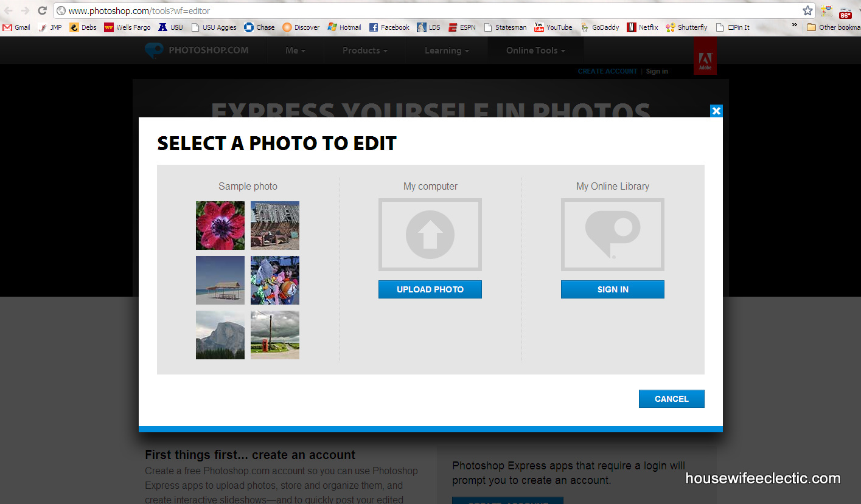The width and height of the screenshot is (861, 504).
Task: Open the USU bookmark
Action: tap(170, 27)
